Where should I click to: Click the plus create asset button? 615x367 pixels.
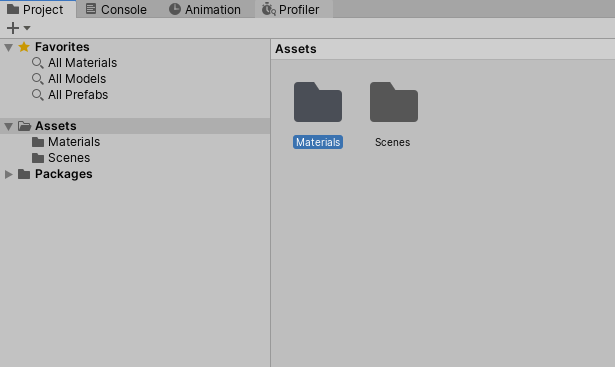pos(13,28)
